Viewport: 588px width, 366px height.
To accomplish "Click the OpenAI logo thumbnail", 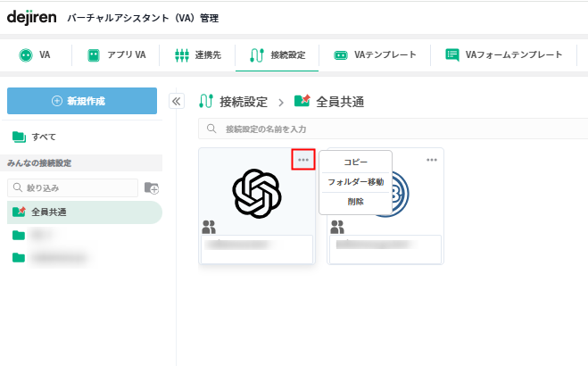I will pos(257,193).
